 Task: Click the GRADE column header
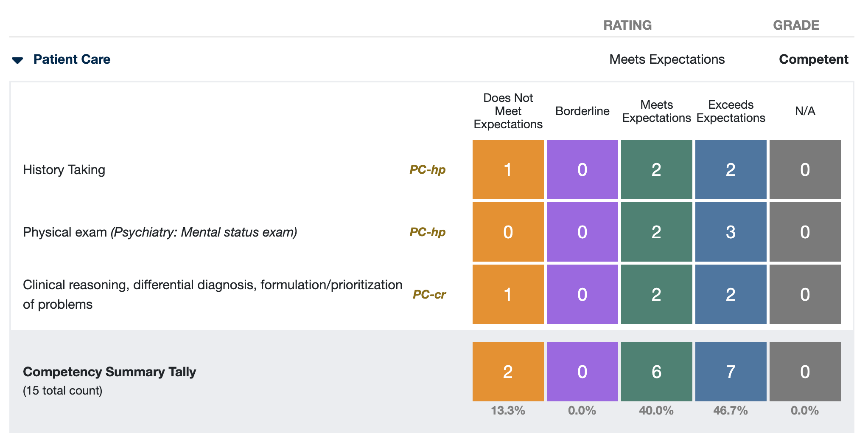[x=796, y=25]
